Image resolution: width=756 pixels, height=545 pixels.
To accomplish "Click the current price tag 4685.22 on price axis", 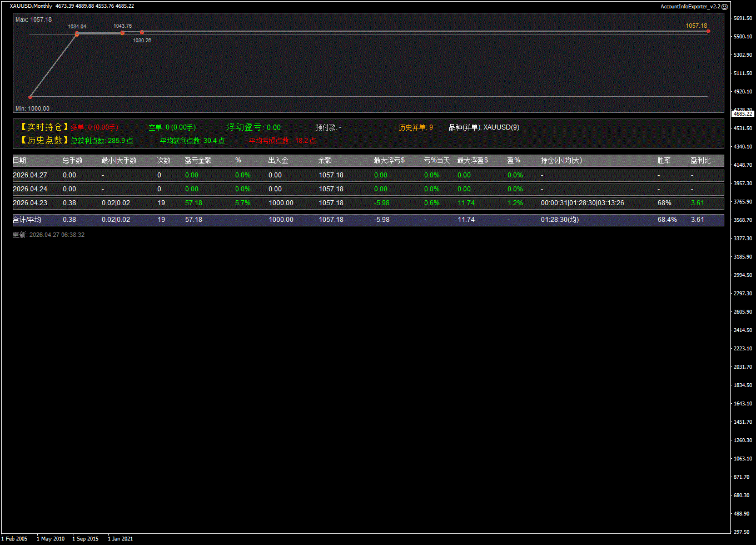I will pos(743,113).
